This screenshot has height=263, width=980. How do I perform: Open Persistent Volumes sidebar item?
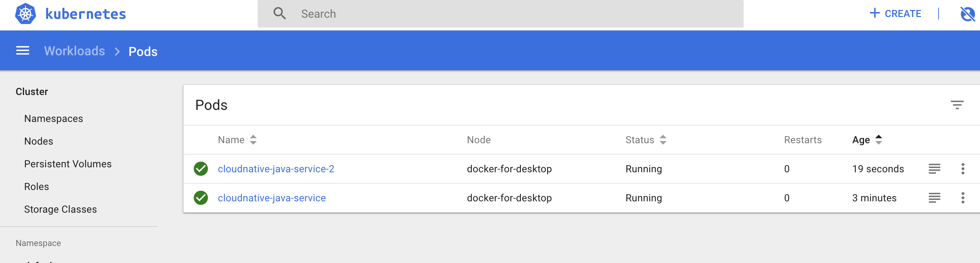[x=68, y=164]
